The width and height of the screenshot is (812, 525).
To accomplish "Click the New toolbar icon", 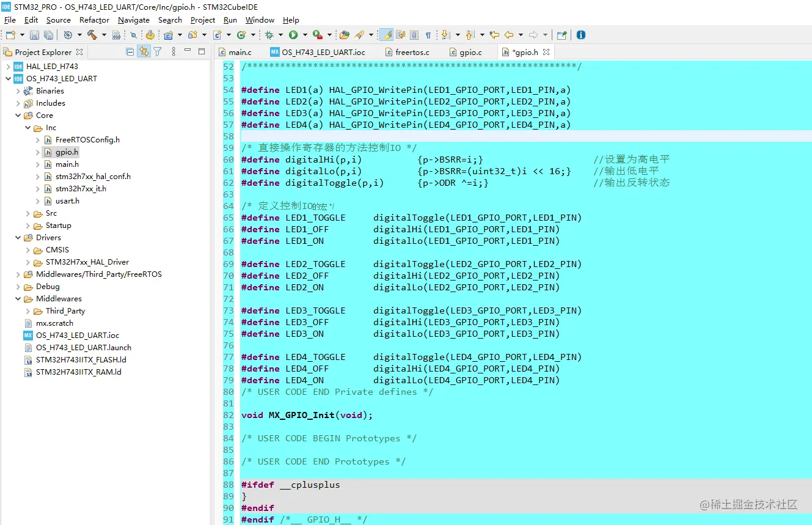I will click(x=10, y=35).
